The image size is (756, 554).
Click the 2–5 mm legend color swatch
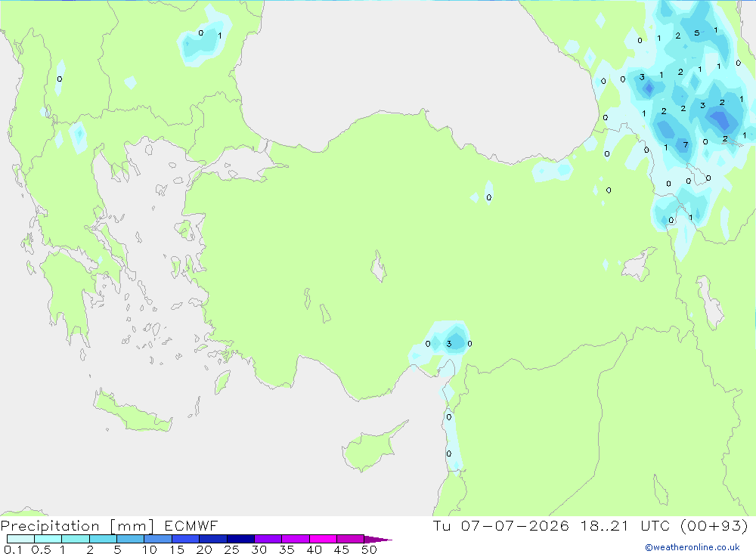[103, 539]
